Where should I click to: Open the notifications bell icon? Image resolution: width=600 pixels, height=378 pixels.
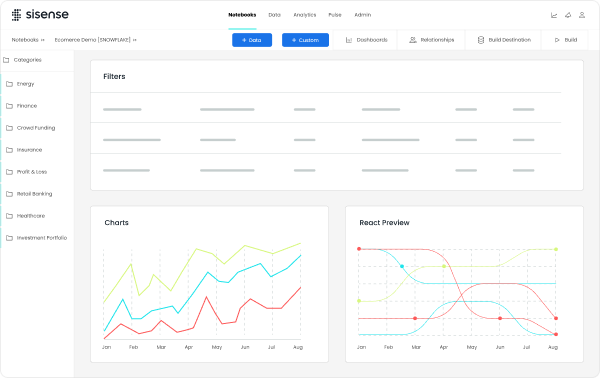point(568,15)
